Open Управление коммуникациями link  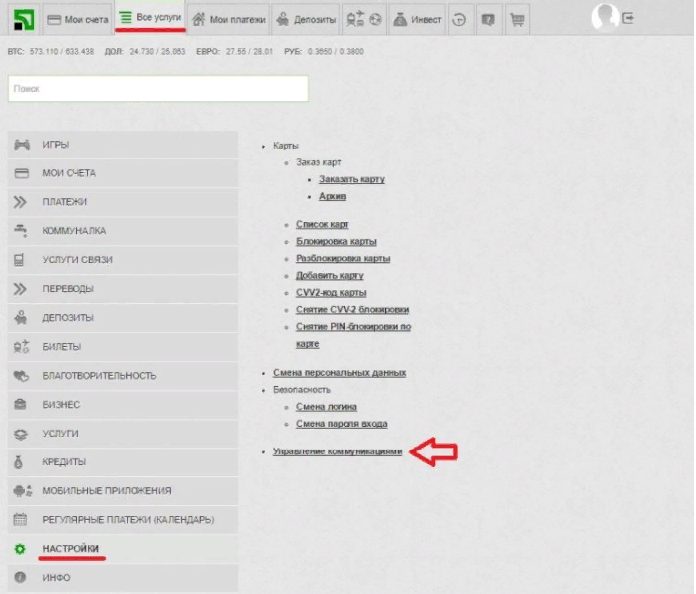point(337,451)
